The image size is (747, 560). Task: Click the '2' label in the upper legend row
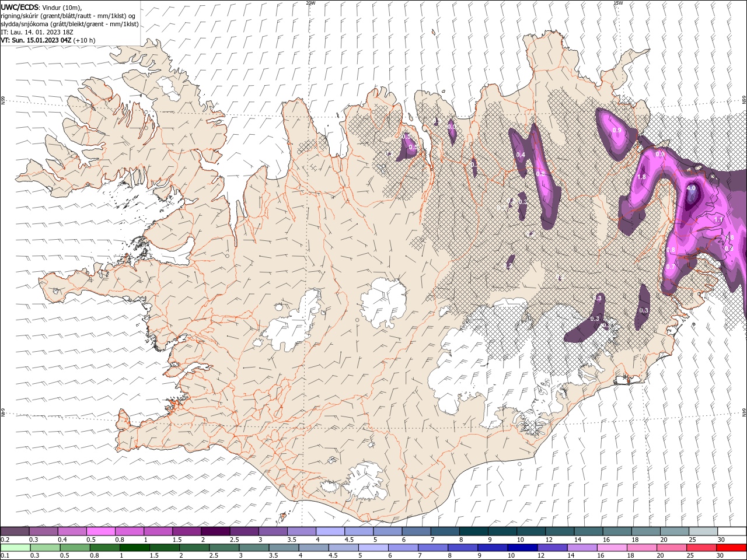203,540
